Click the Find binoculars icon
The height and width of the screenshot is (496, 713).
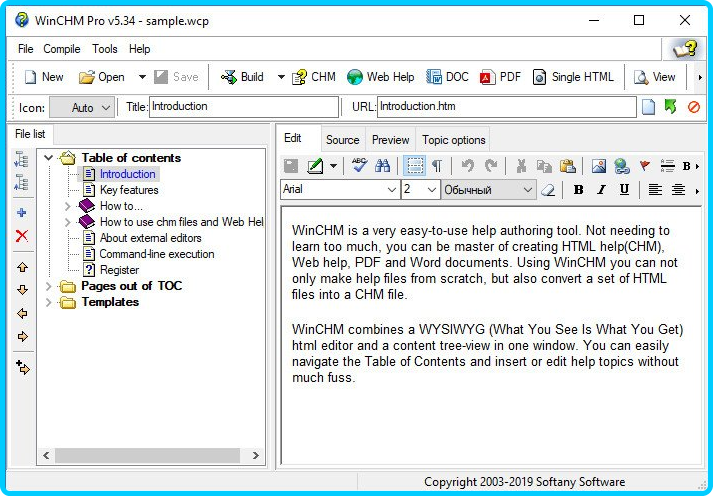pyautogui.click(x=382, y=166)
